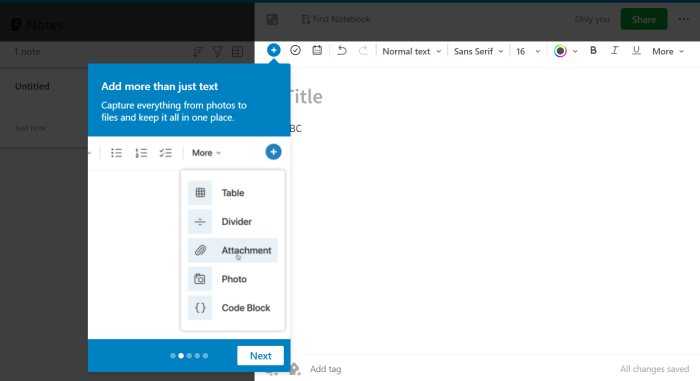Open the Sans Serif font dropdown
Screen dimensions: 700x381
pyautogui.click(x=479, y=51)
